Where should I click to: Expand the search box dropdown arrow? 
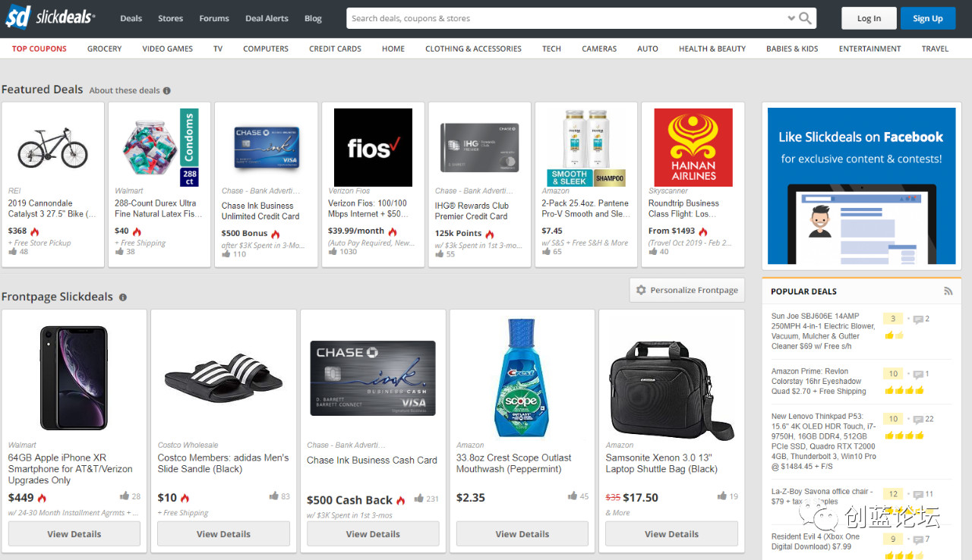coord(791,18)
